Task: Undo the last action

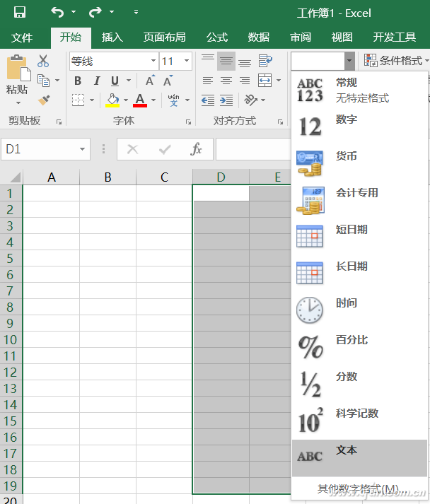Action: click(x=57, y=12)
